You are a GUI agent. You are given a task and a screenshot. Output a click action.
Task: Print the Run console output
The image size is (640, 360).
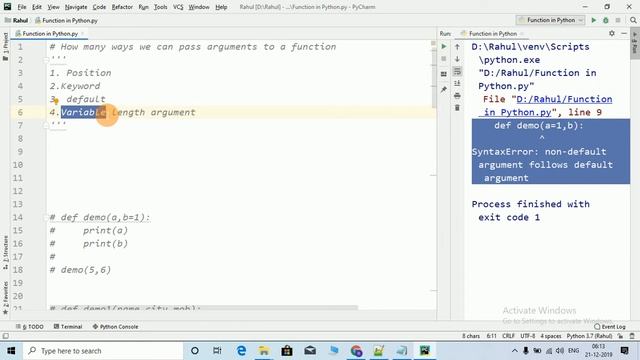coord(457,96)
